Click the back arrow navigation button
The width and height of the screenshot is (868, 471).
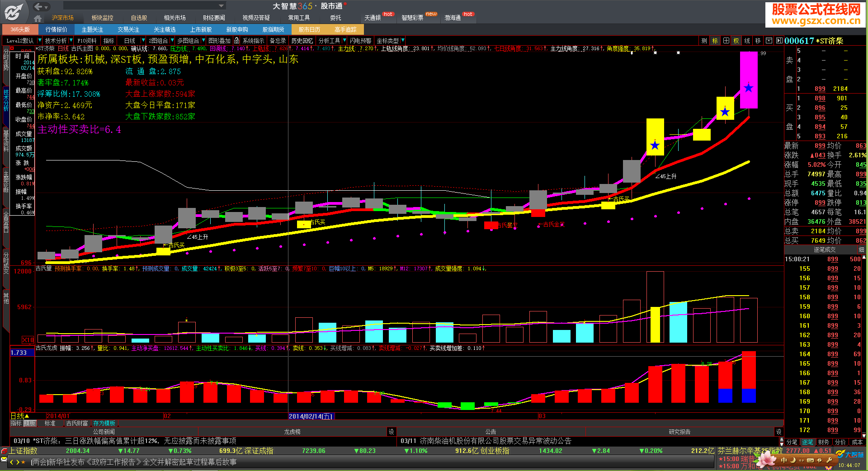click(x=38, y=6)
